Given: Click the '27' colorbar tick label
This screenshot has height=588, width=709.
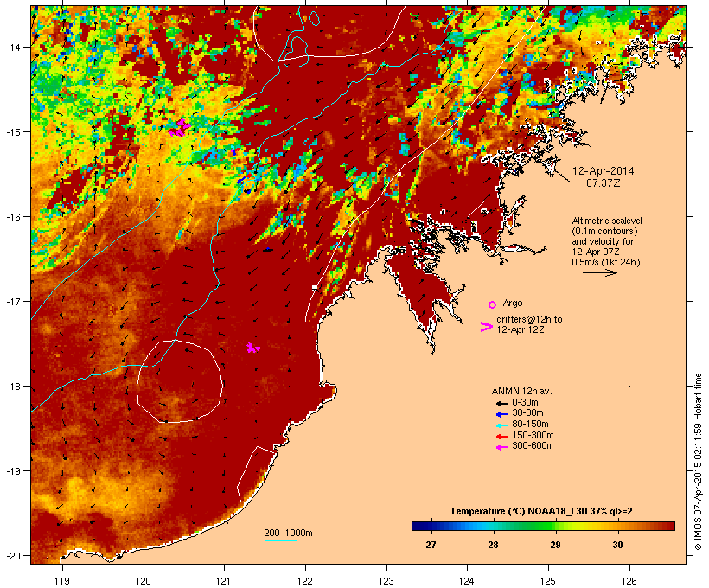Looking at the screenshot, I should coord(431,545).
